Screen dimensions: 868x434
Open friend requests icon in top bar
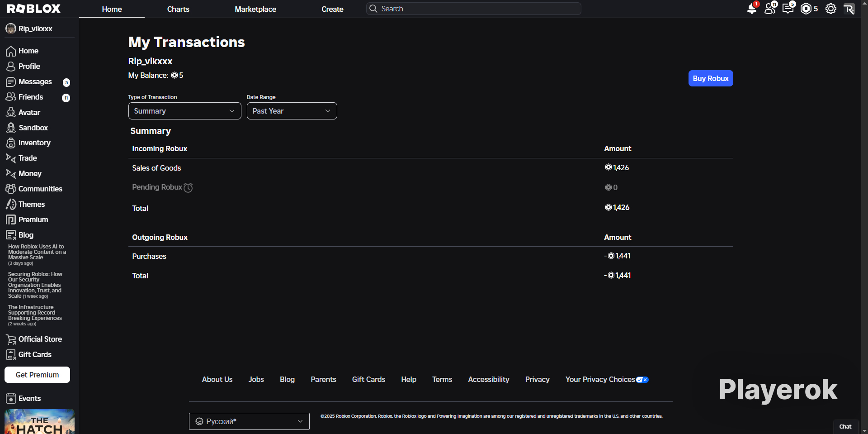(770, 9)
